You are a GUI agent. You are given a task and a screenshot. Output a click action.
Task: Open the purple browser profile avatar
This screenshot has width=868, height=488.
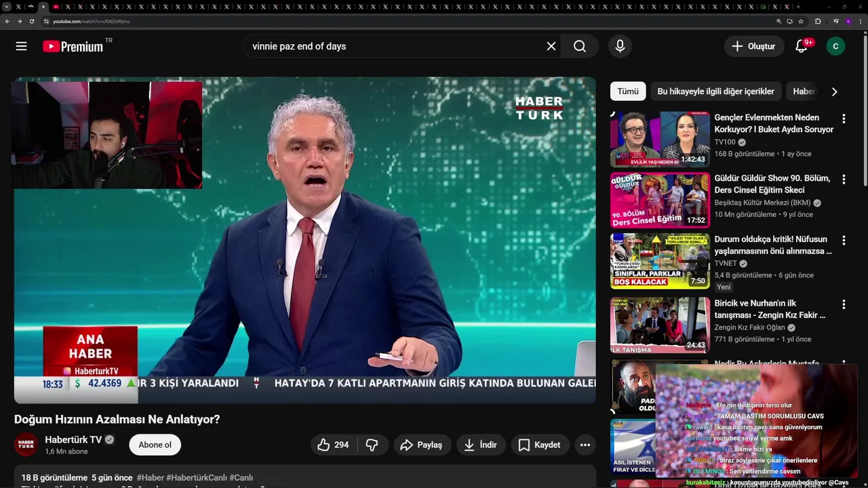(848, 21)
